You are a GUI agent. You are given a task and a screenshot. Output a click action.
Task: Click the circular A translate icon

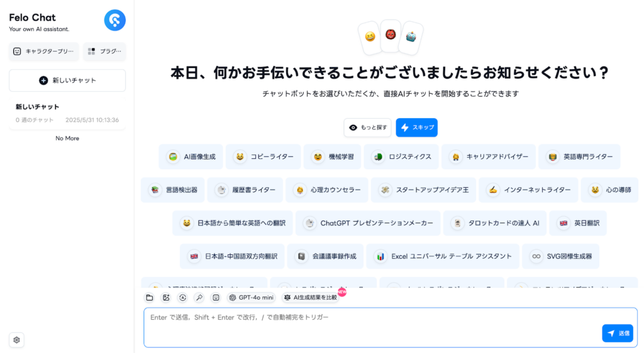coord(183,298)
